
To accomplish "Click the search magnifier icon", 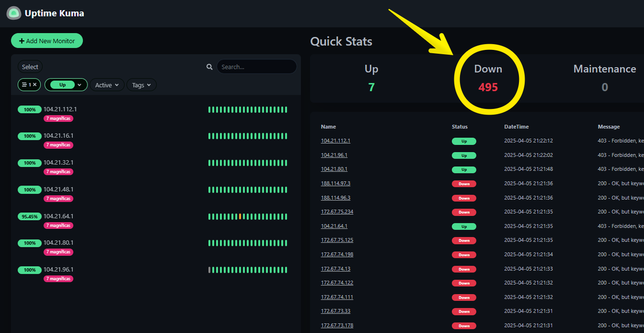I will 209,67.
